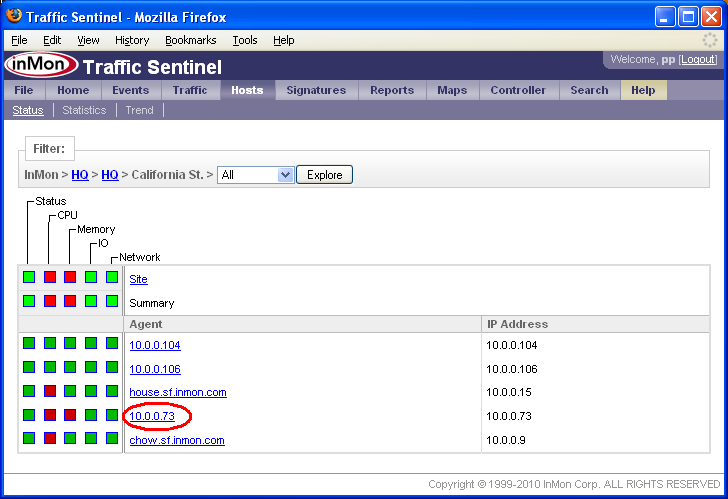
Task: Open the Help tab
Action: click(643, 90)
